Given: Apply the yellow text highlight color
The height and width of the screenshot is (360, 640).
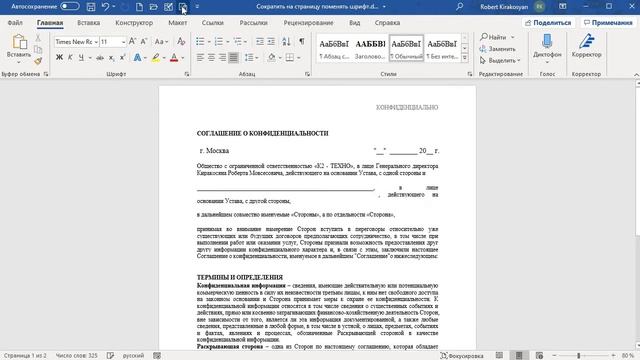Looking at the screenshot, I should [x=156, y=58].
